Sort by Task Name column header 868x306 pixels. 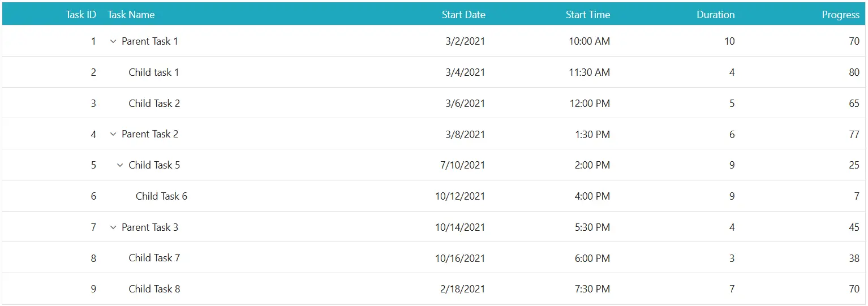point(131,15)
